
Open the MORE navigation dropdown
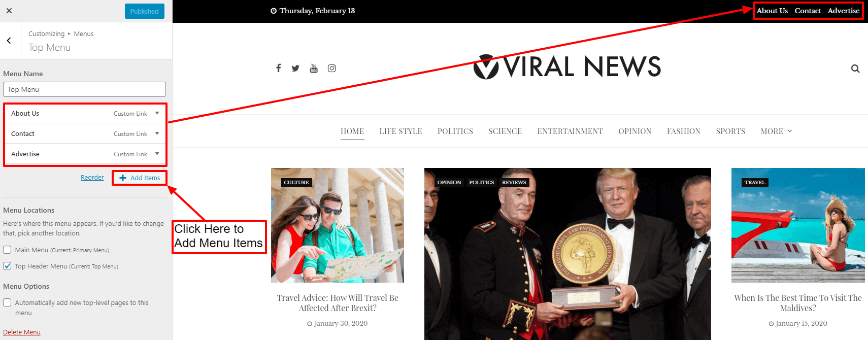pyautogui.click(x=776, y=131)
